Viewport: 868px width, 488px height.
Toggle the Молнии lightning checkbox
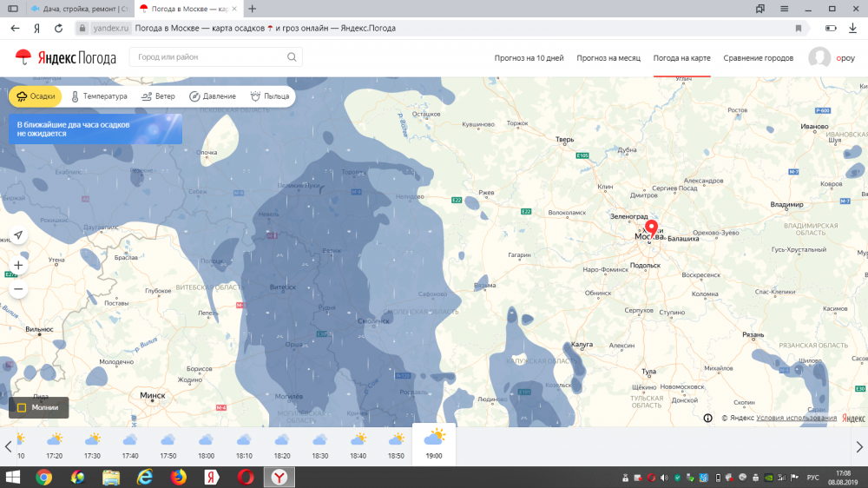pyautogui.click(x=22, y=407)
